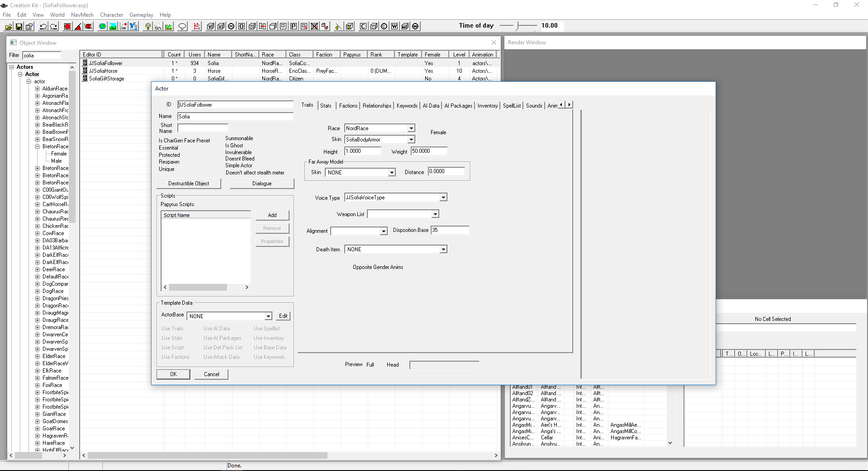This screenshot has height=471, width=868.
Task: Switch to the Inventory tab
Action: (488, 106)
